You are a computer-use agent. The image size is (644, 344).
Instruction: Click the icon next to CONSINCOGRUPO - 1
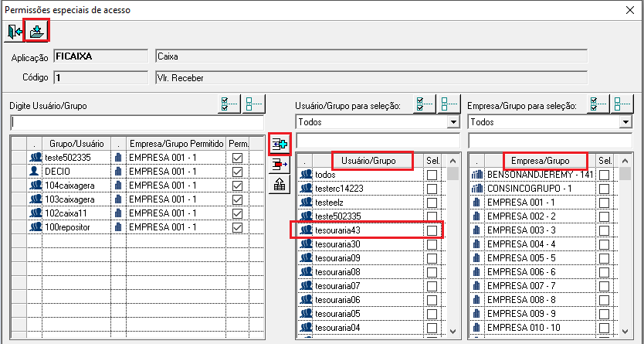[x=477, y=189]
